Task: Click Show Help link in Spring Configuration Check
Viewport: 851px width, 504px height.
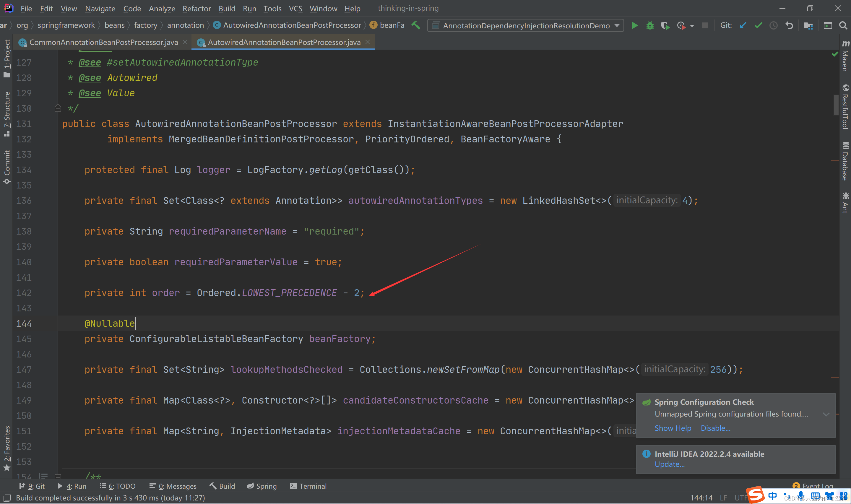Action: tap(670, 428)
